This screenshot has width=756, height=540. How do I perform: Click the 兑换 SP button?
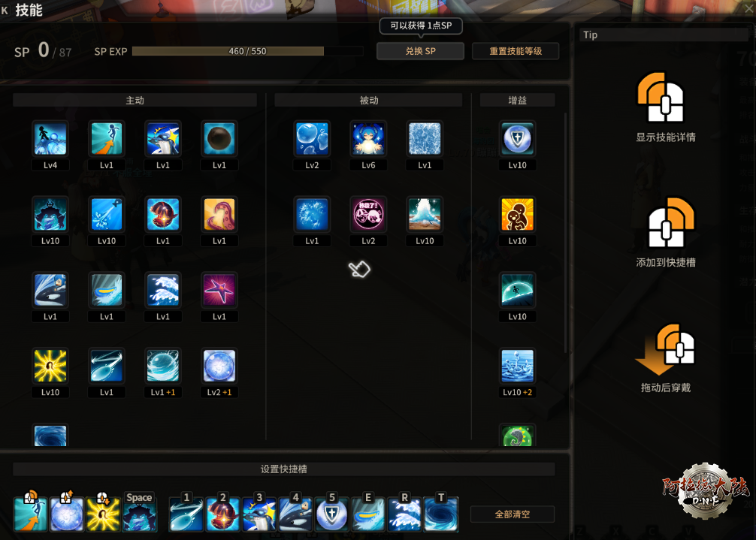point(420,51)
